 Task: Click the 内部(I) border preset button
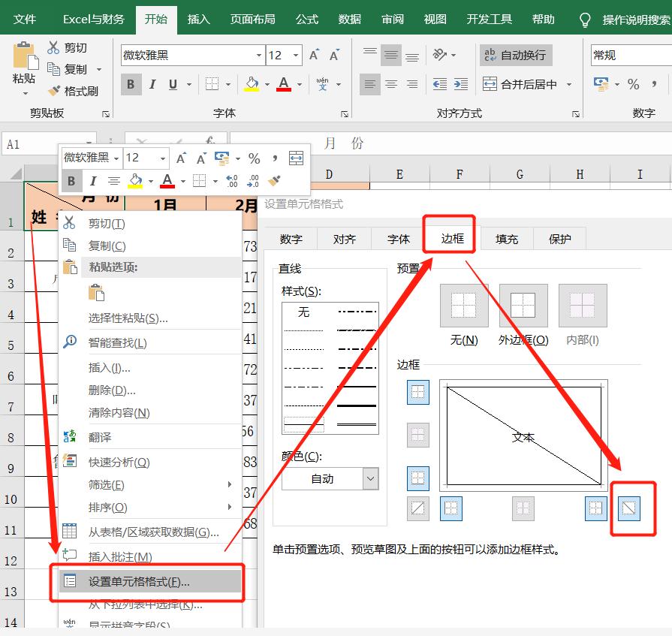pyautogui.click(x=583, y=306)
